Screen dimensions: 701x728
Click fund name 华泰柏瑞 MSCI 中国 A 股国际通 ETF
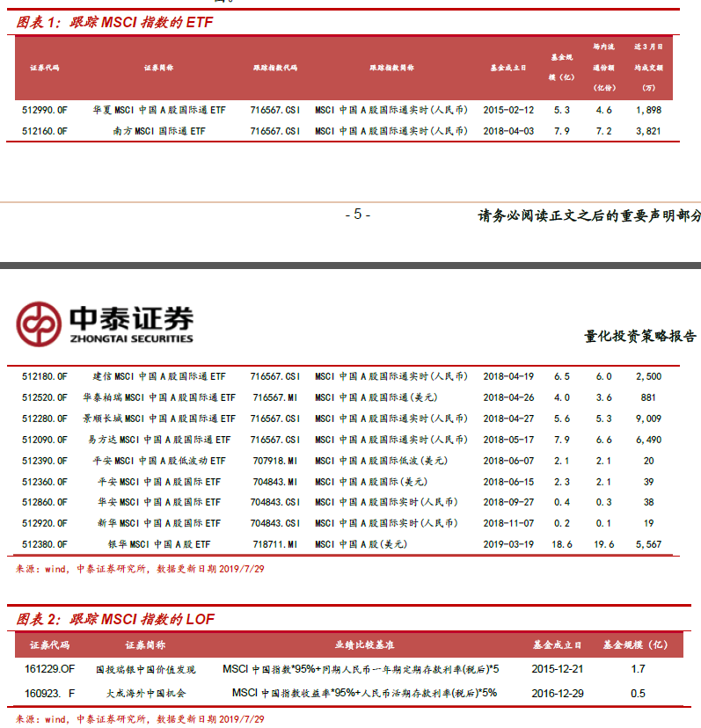tap(159, 397)
